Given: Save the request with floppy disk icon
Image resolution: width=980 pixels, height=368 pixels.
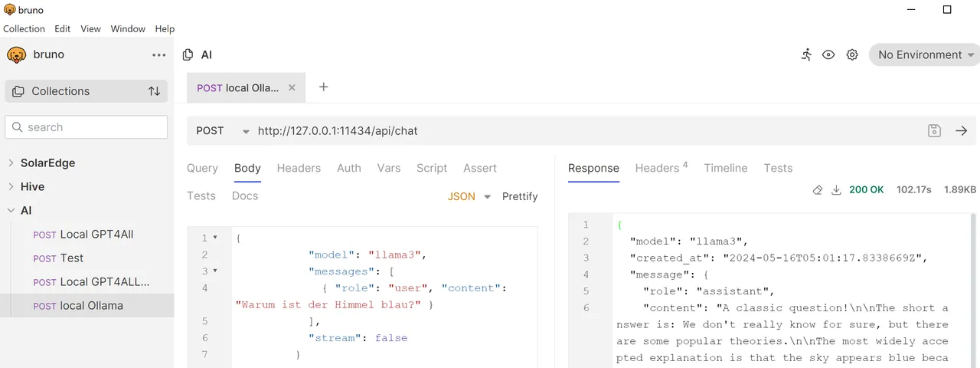Looking at the screenshot, I should (x=934, y=131).
